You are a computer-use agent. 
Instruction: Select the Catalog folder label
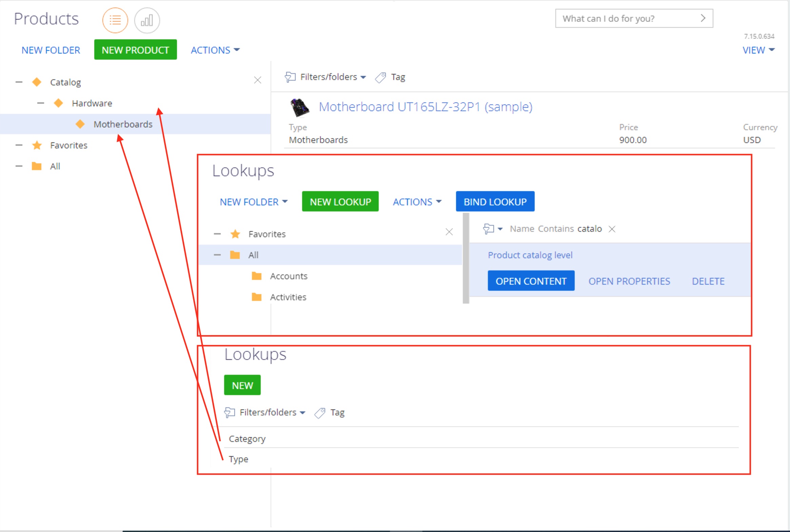tap(65, 82)
